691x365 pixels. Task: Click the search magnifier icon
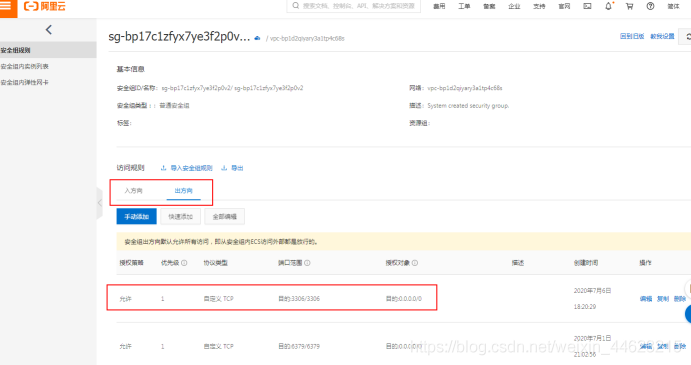296,6
